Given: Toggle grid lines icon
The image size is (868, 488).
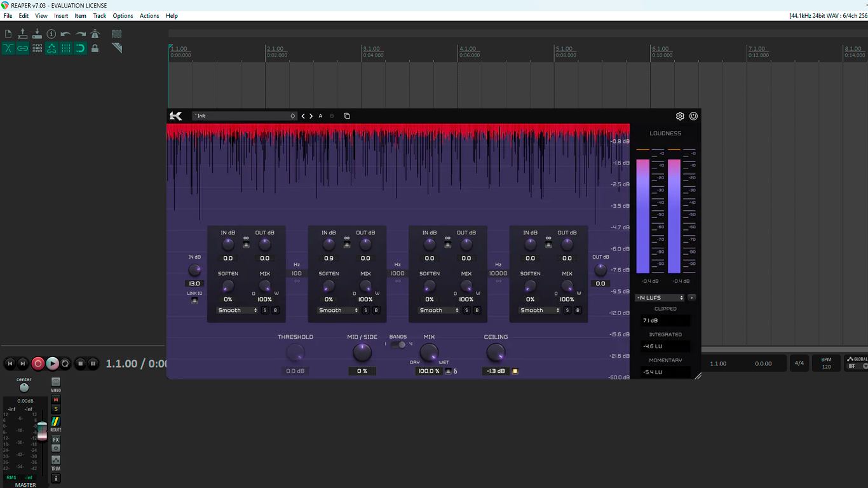Looking at the screenshot, I should tap(66, 48).
